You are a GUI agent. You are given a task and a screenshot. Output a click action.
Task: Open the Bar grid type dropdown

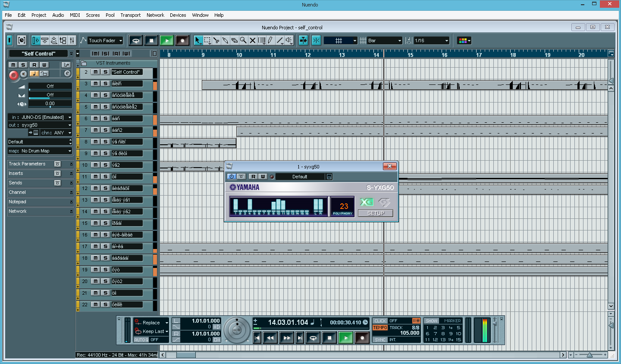point(385,40)
